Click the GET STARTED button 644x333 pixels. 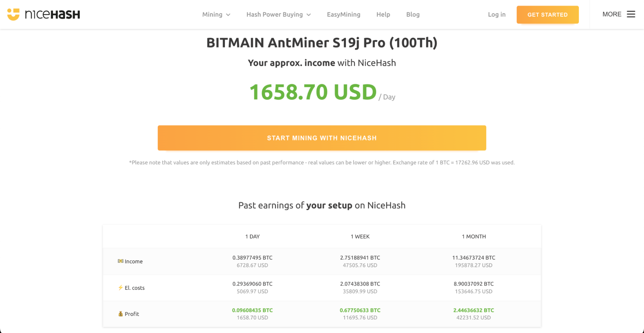(x=547, y=15)
